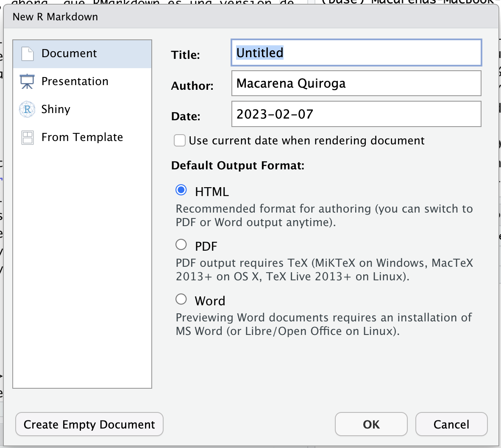
Task: Enable the use current date checkbox
Action: (x=180, y=141)
